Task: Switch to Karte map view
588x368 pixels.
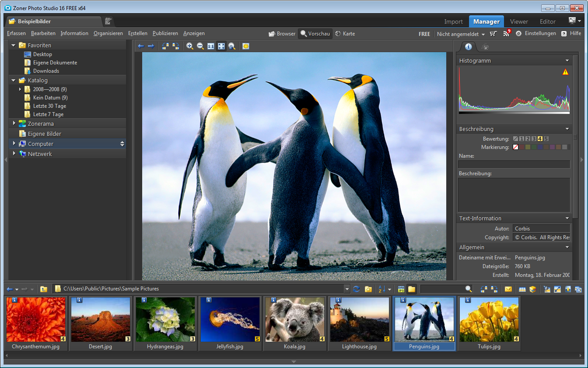Action: 345,34
